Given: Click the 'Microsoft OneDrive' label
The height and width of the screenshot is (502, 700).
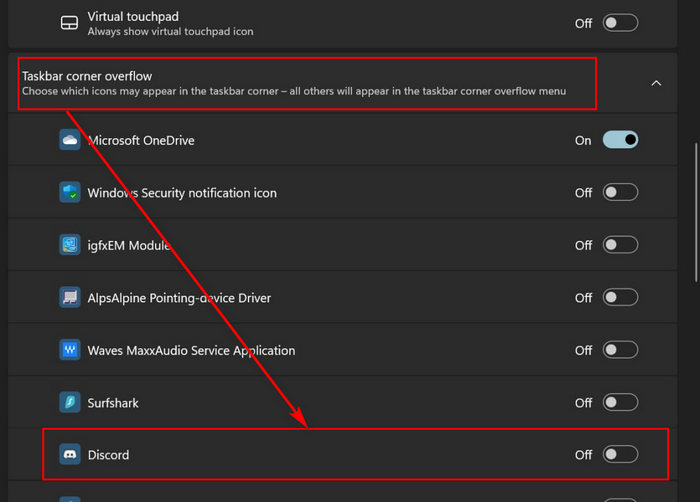Looking at the screenshot, I should point(141,140).
